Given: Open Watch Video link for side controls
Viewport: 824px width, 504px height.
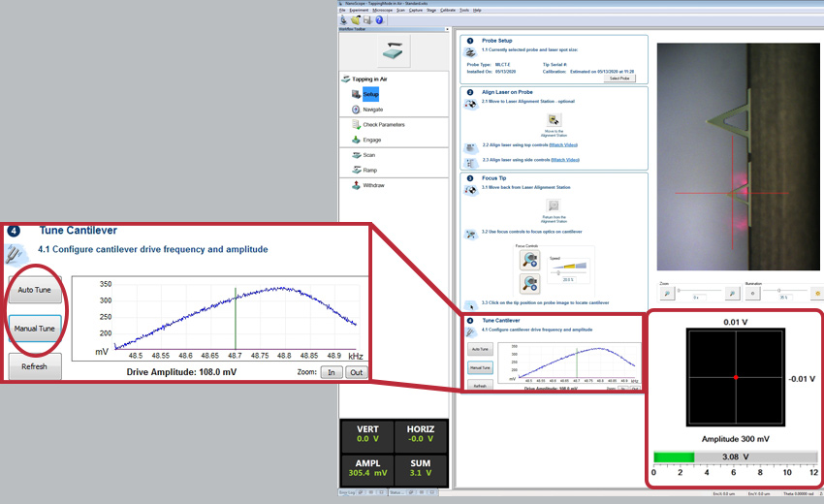Looking at the screenshot, I should (565, 160).
